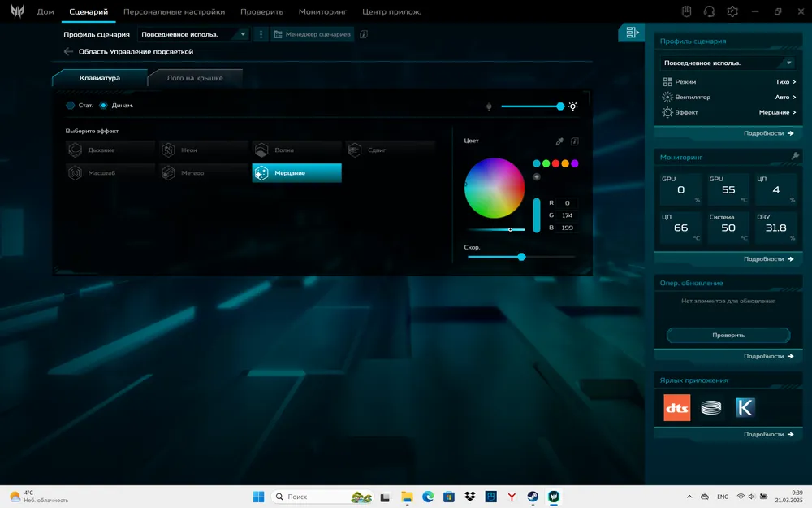The image size is (812, 508).
Task: Pick the red preset color swatch
Action: (555, 163)
